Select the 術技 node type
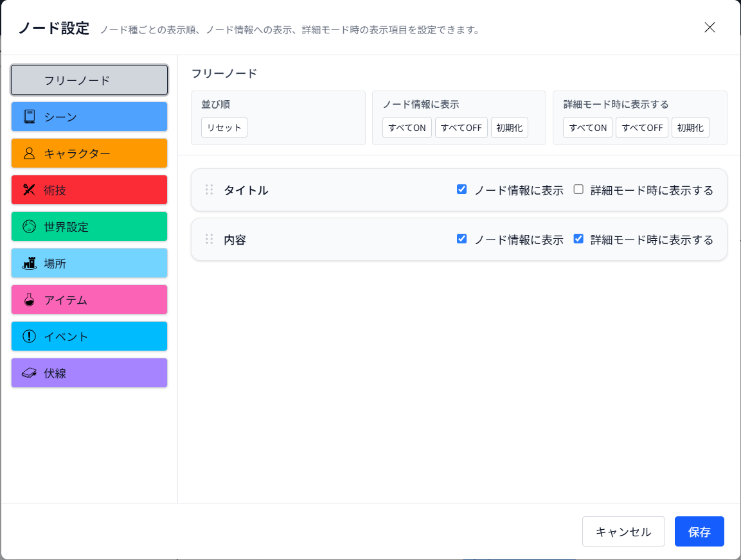741x560 pixels. (89, 190)
